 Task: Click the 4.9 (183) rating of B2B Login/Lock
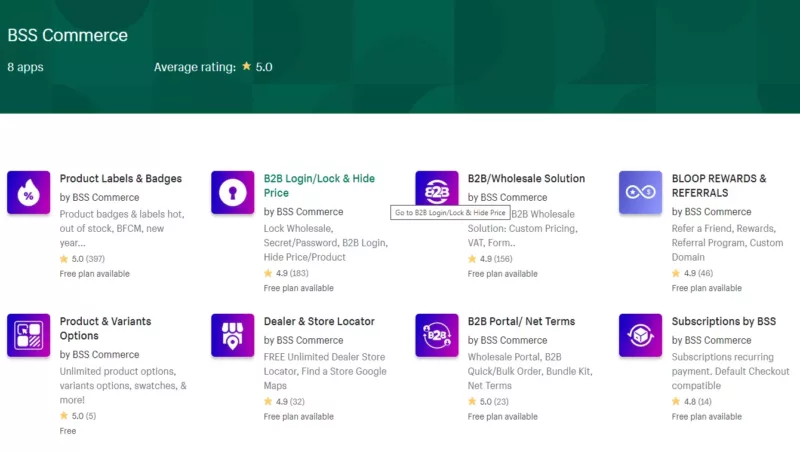coord(286,273)
